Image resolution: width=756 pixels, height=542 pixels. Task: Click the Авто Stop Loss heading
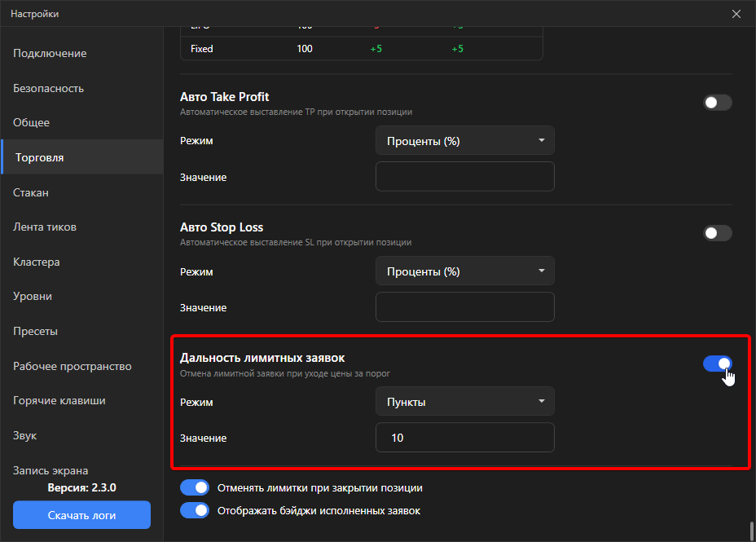[222, 227]
